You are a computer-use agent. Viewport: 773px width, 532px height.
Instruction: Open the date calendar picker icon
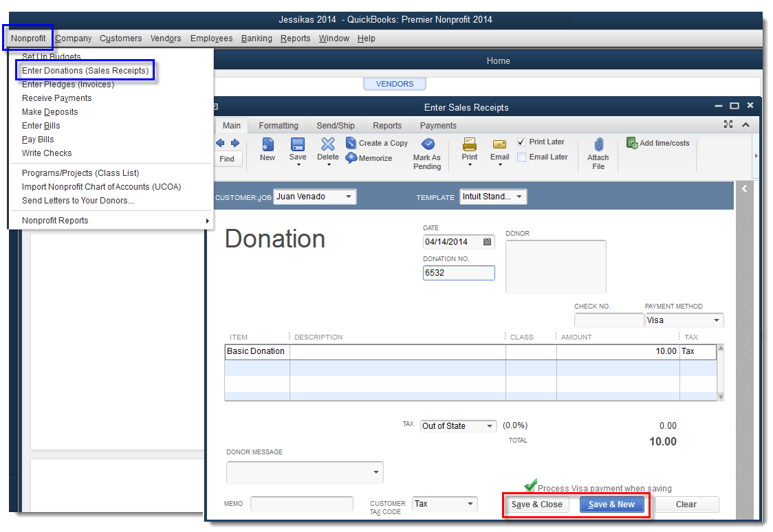(487, 241)
